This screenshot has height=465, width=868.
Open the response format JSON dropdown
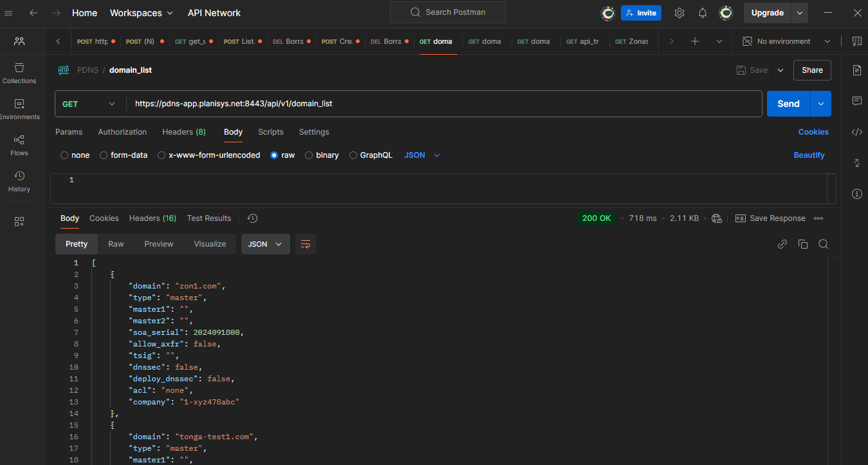click(x=265, y=244)
